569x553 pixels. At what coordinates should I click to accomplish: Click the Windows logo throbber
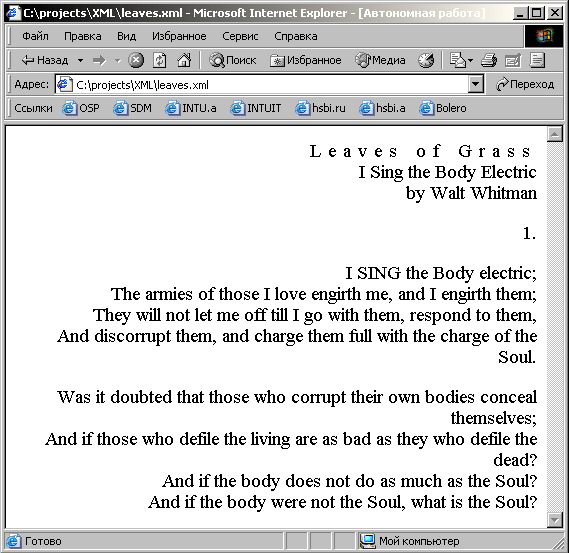tap(544, 36)
